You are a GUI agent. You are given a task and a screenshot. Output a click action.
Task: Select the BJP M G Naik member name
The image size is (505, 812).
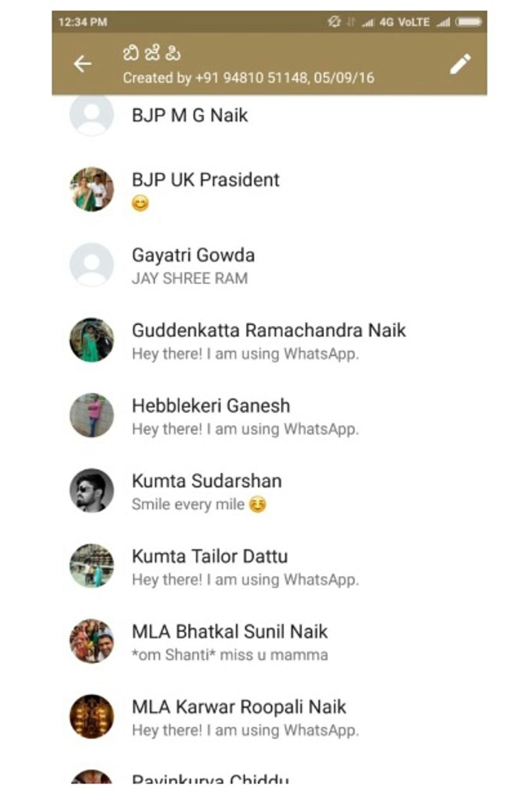pos(189,116)
